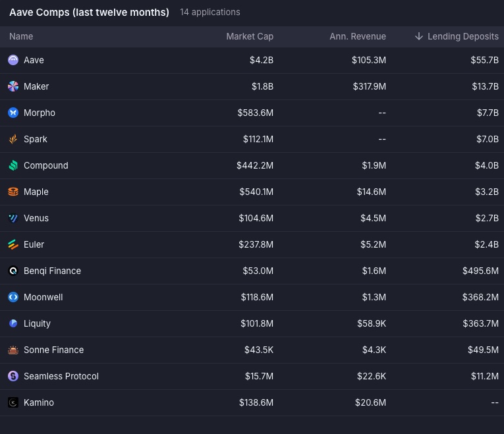Click the Aave logo icon
This screenshot has width=504, height=434.
(x=13, y=60)
